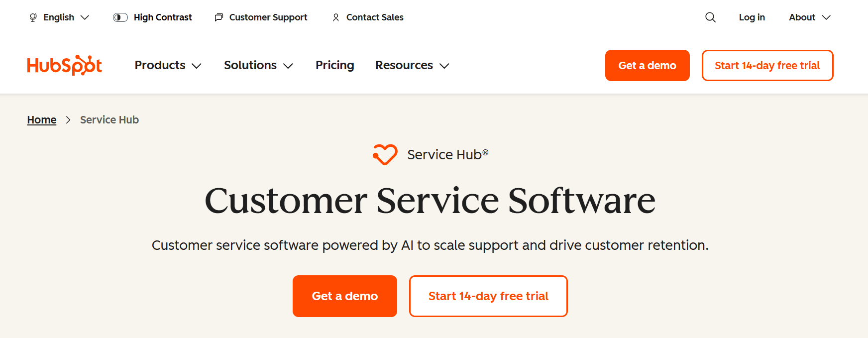Open the search magnifier icon

710,17
